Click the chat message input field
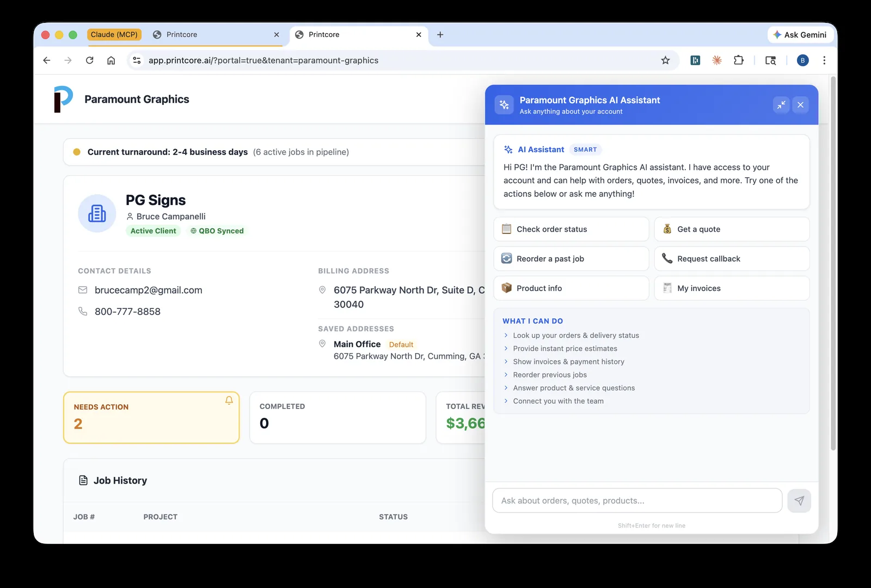871x588 pixels. [637, 500]
